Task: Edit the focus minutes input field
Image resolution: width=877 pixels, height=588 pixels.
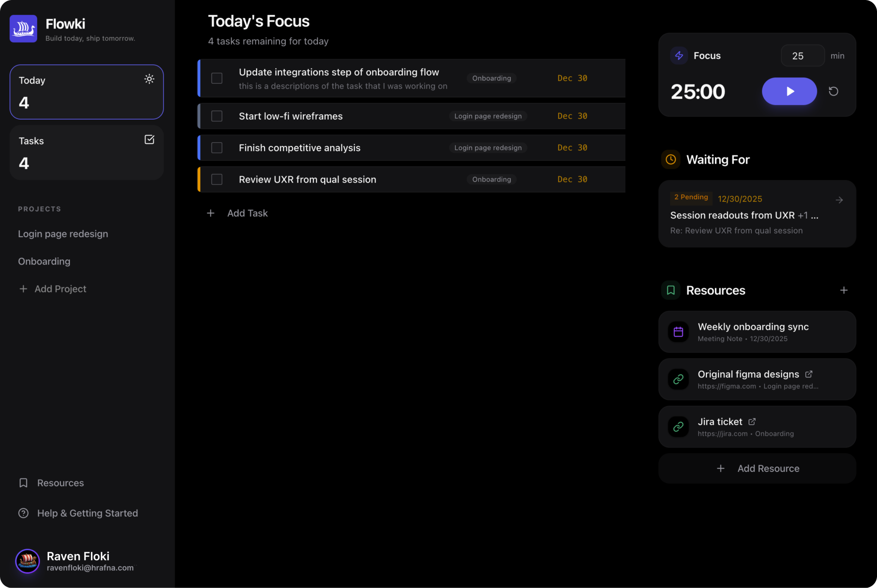Action: coord(802,56)
